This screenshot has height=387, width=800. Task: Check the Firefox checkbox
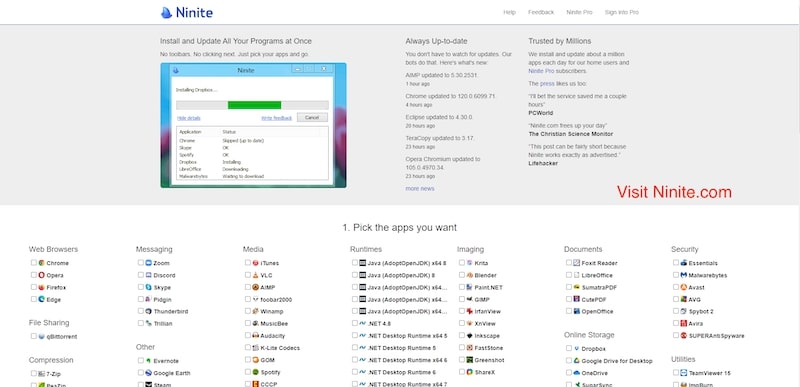pyautogui.click(x=34, y=287)
